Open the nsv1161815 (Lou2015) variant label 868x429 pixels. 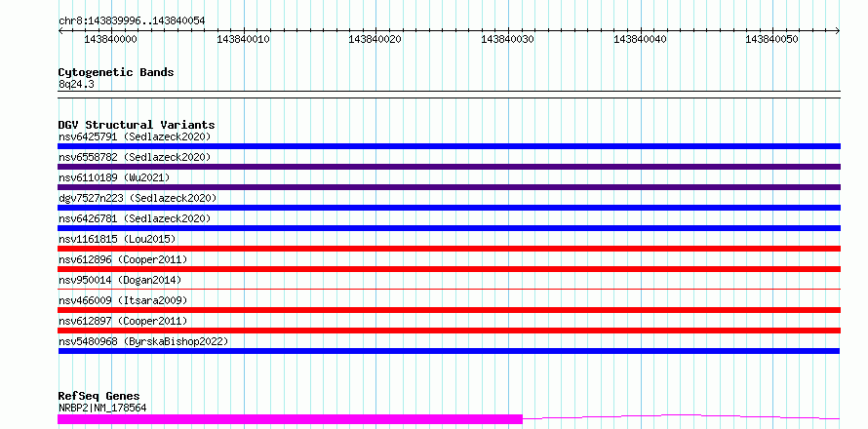(117, 239)
